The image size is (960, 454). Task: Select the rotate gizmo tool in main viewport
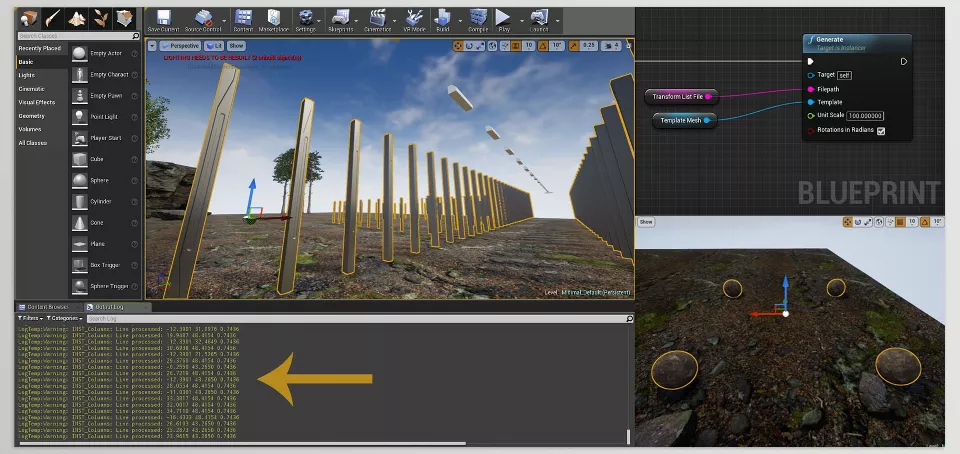(469, 46)
